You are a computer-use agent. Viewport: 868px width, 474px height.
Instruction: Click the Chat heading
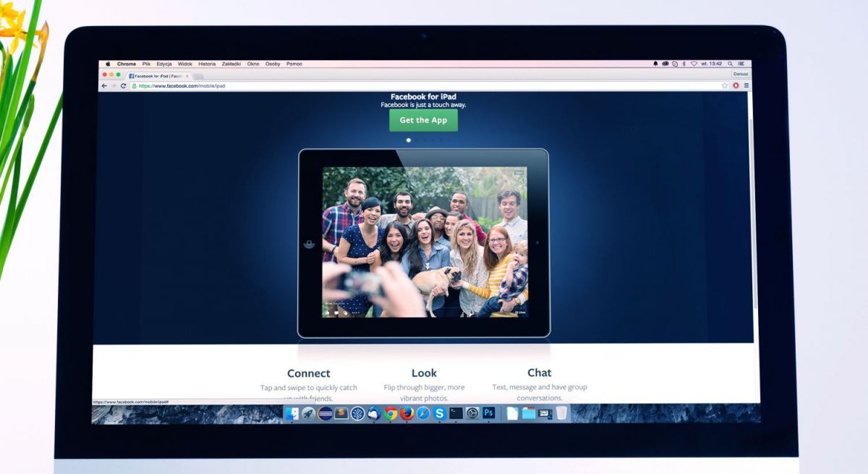[x=539, y=373]
